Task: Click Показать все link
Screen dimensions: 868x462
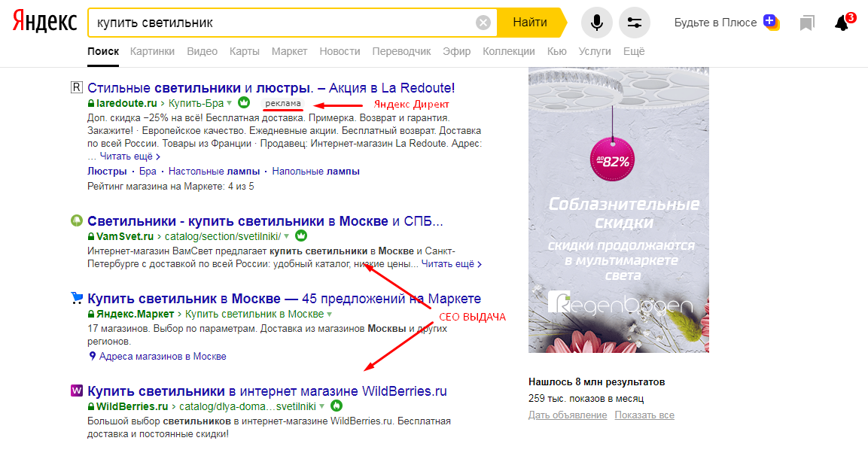Action: pos(644,415)
